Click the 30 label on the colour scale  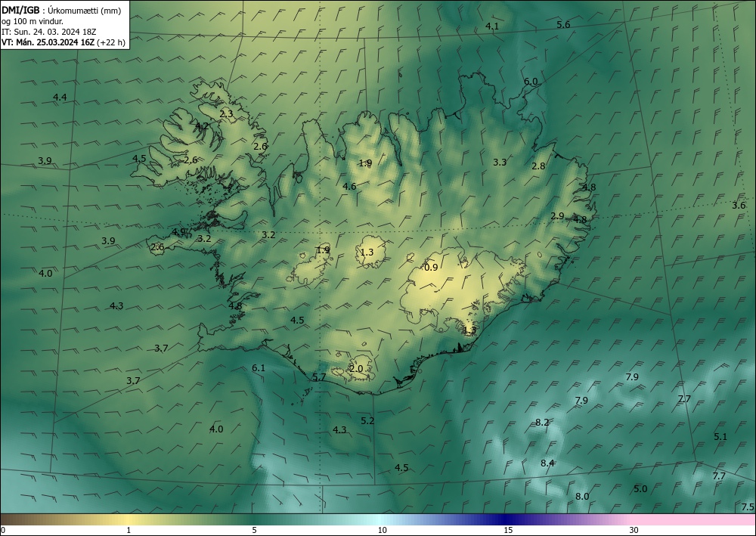pyautogui.click(x=634, y=530)
